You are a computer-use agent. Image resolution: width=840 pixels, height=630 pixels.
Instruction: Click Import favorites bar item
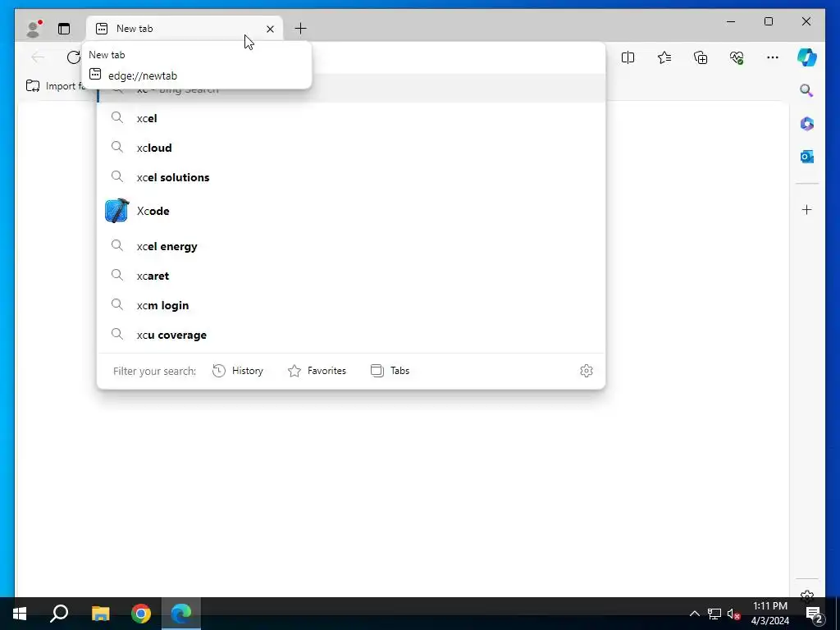click(57, 85)
